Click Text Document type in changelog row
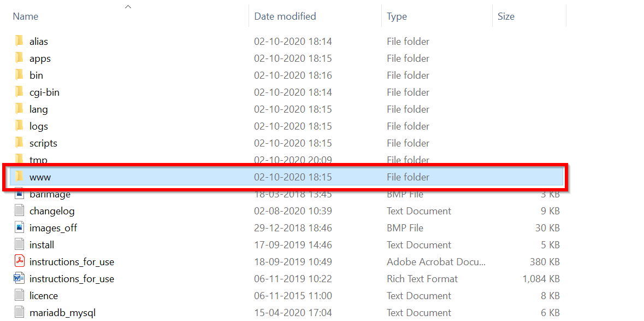Viewport: 644px width, 321px height. (x=419, y=211)
